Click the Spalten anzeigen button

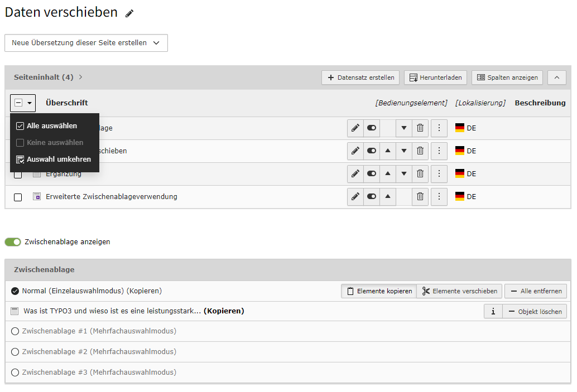[507, 78]
